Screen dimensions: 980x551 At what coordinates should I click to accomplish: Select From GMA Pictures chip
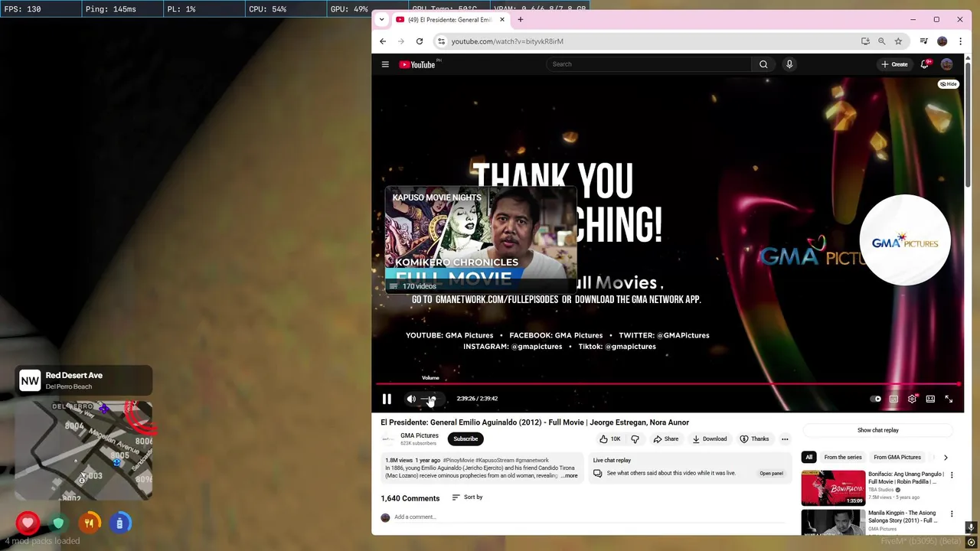[897, 457]
